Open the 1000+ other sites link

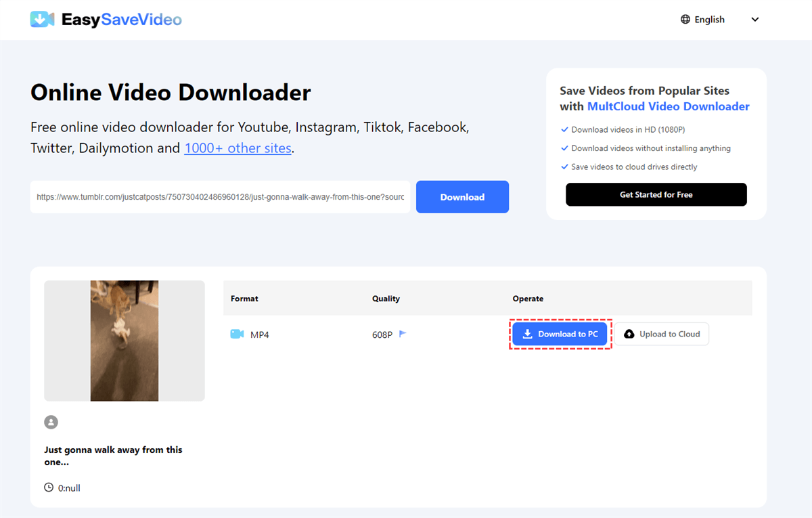click(238, 148)
